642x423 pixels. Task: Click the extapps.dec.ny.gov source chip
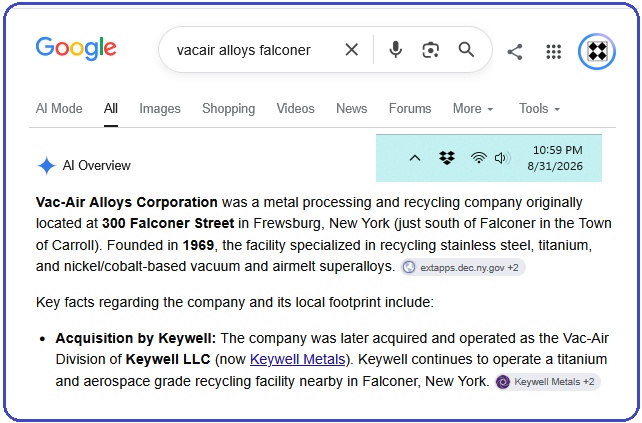point(463,267)
